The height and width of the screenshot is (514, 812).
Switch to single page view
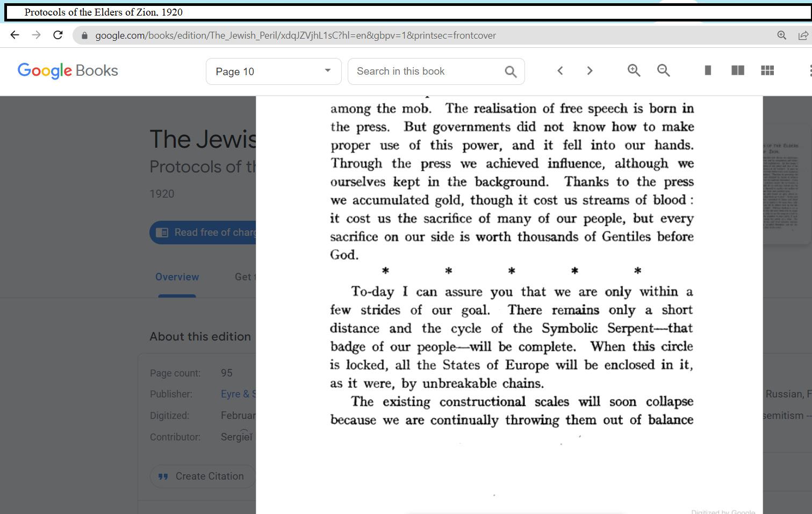click(x=708, y=70)
